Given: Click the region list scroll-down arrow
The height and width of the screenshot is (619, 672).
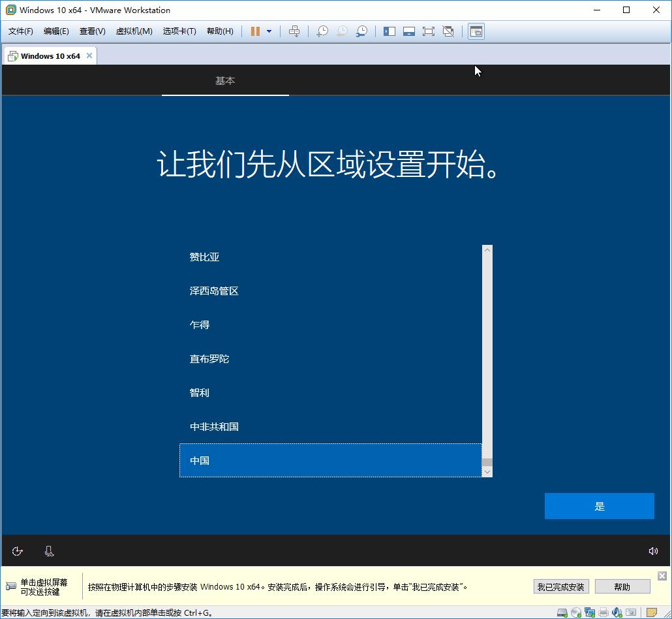Looking at the screenshot, I should tap(487, 472).
